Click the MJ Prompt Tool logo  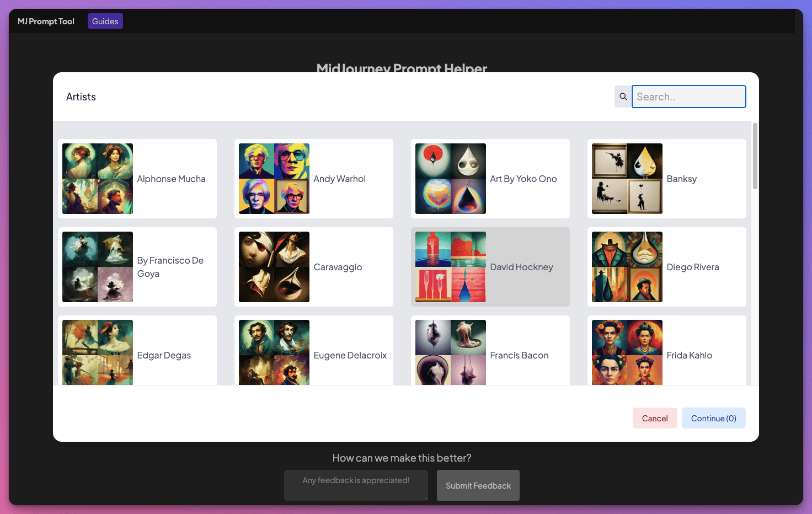pos(46,21)
